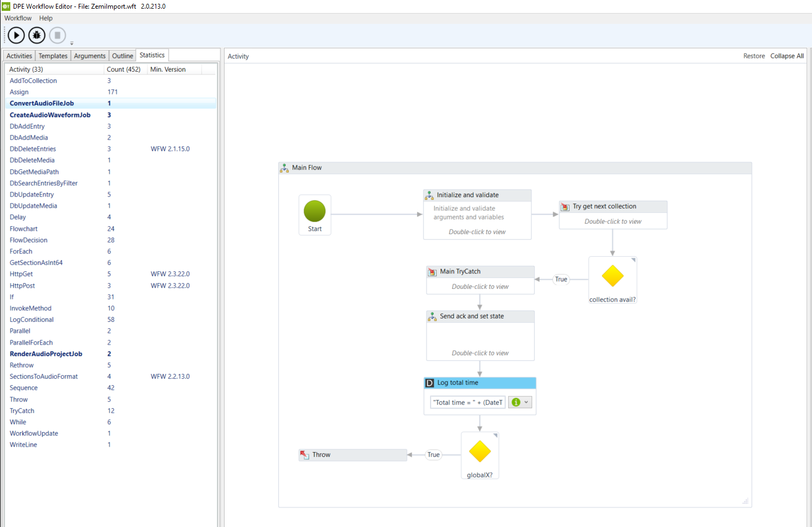Open the Help menu
The height and width of the screenshot is (527, 812).
46,18
